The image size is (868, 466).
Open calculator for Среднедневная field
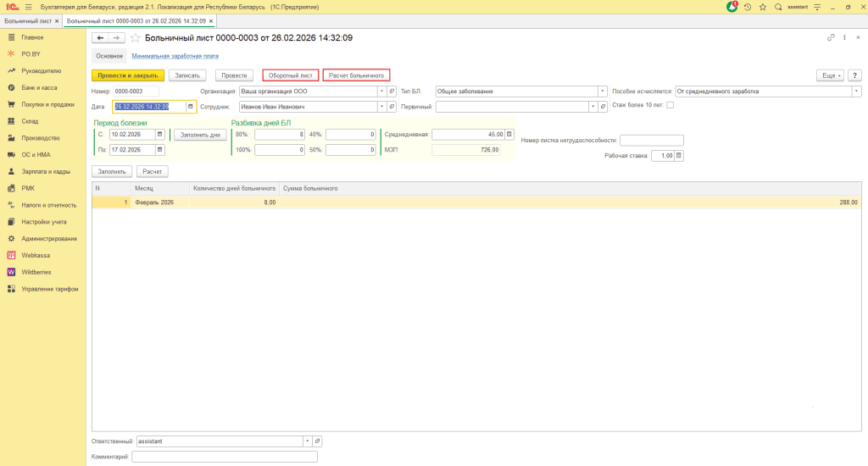coord(511,134)
